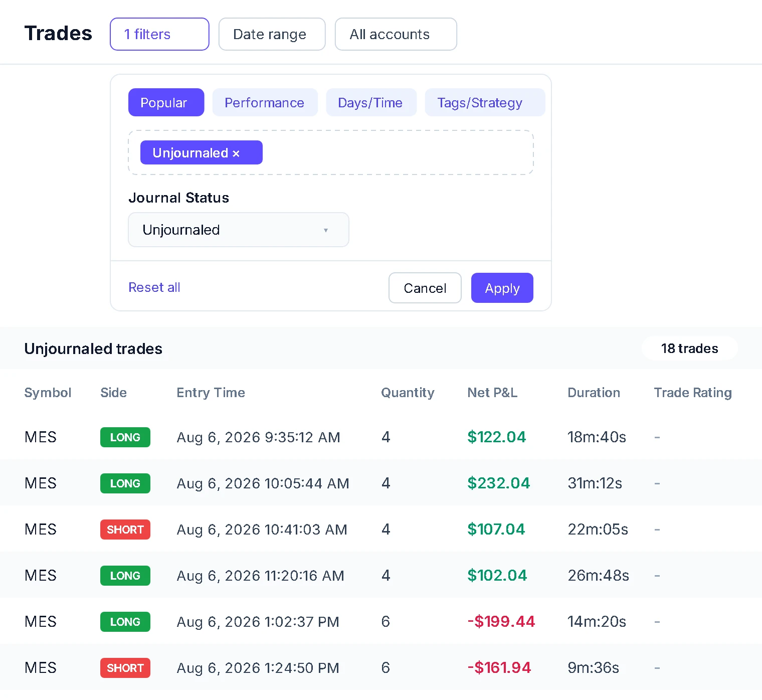
Task: Click the Apply button
Action: 502,288
